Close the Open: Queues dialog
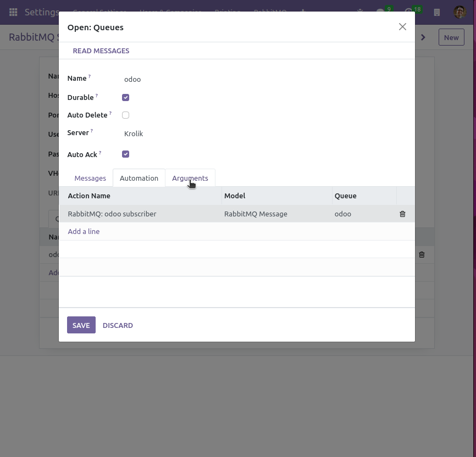 tap(402, 27)
